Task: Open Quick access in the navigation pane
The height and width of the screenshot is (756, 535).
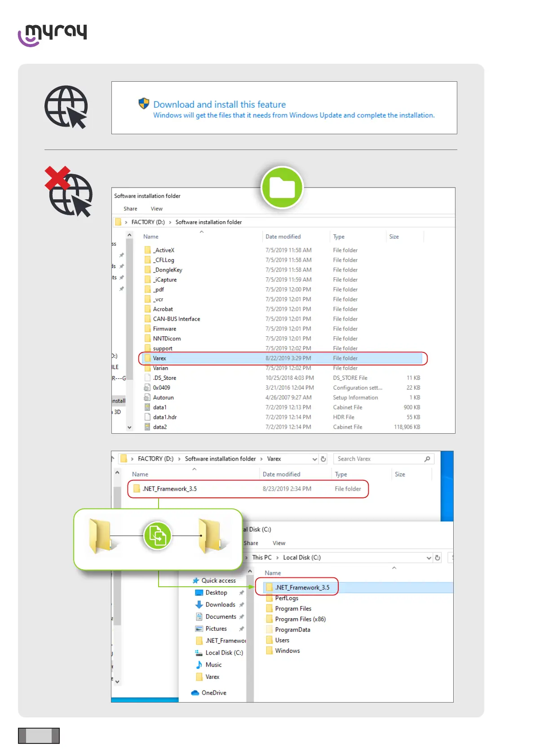Action: click(x=214, y=580)
